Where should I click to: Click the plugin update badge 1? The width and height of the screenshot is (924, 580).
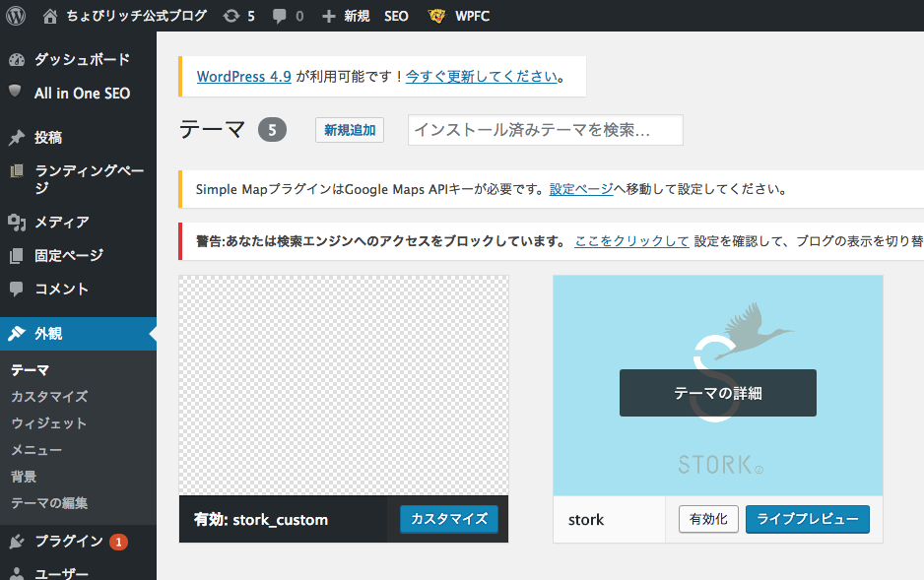pyautogui.click(x=118, y=542)
